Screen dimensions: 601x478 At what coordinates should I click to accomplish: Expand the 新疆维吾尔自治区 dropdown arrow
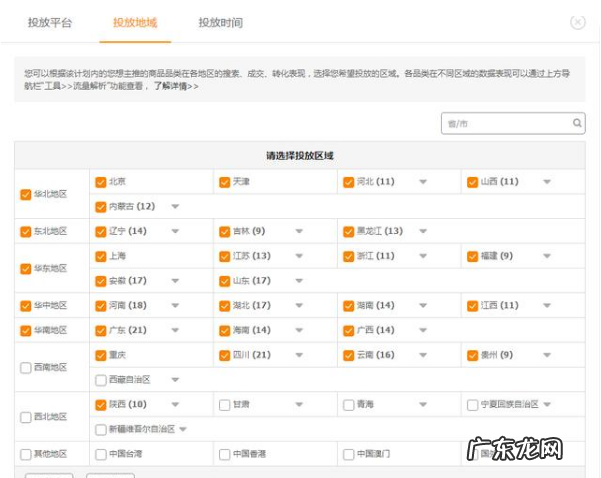coord(183,429)
